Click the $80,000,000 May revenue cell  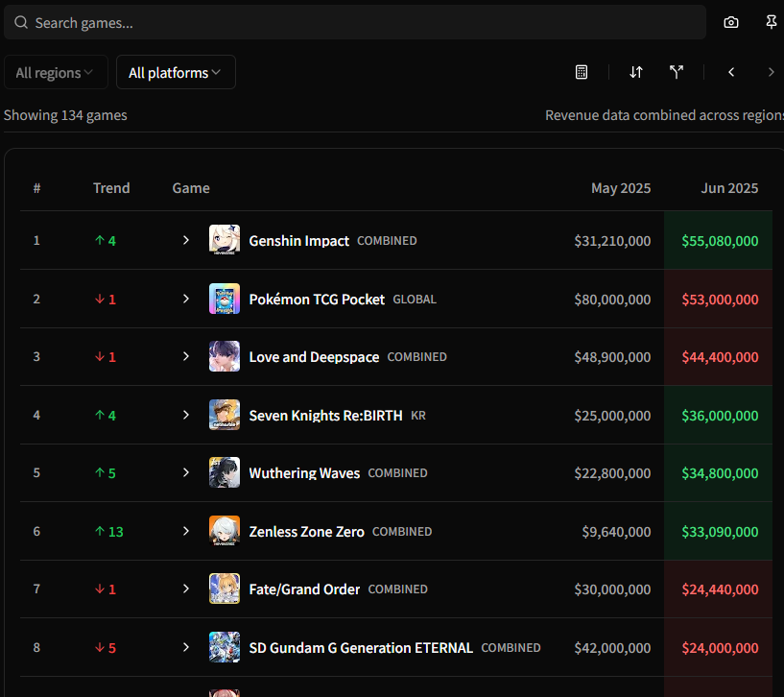612,300
